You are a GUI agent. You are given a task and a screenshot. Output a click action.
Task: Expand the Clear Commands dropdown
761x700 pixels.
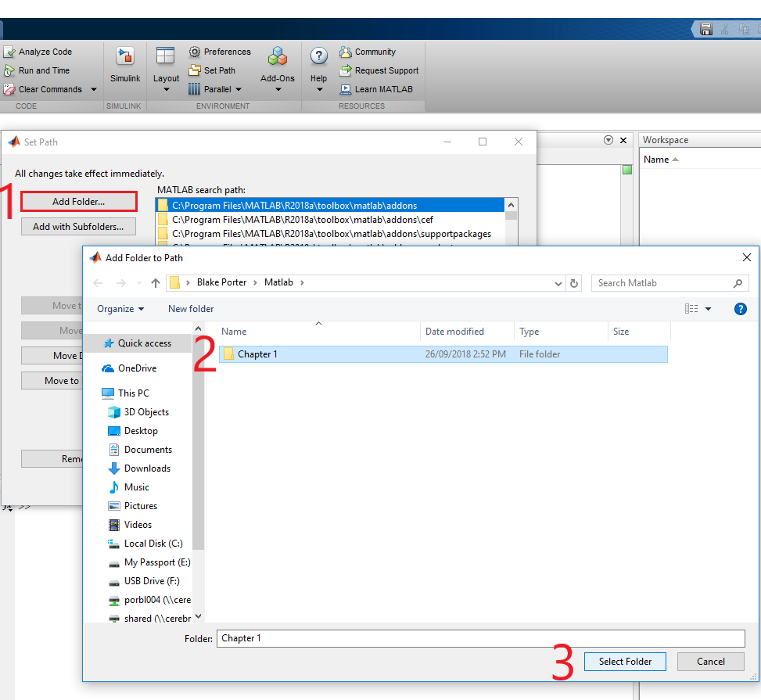click(x=93, y=89)
